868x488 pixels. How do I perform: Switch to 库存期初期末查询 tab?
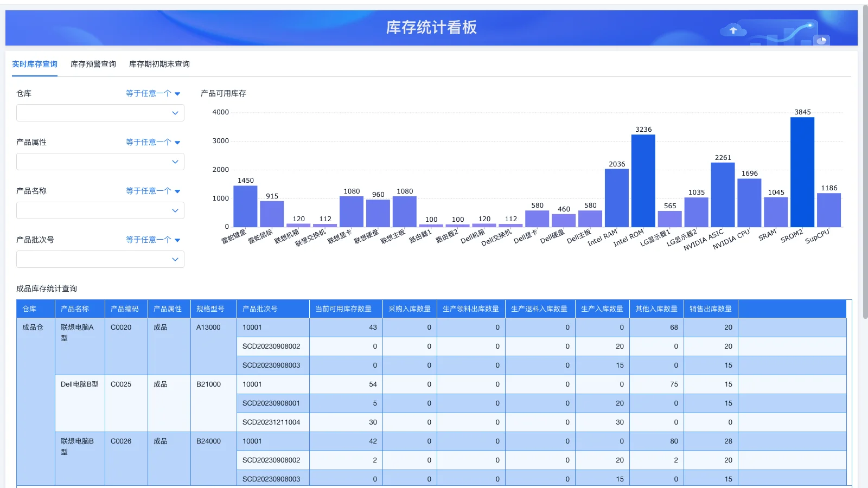(x=159, y=64)
